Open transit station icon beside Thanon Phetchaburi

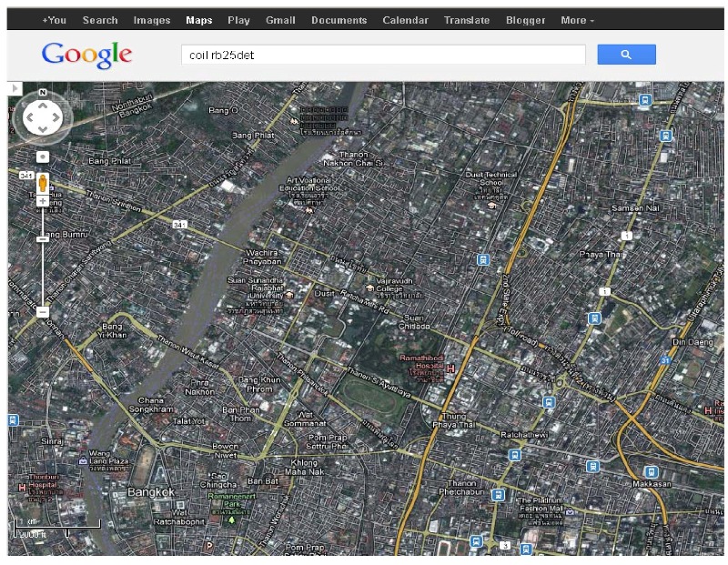coord(498,495)
